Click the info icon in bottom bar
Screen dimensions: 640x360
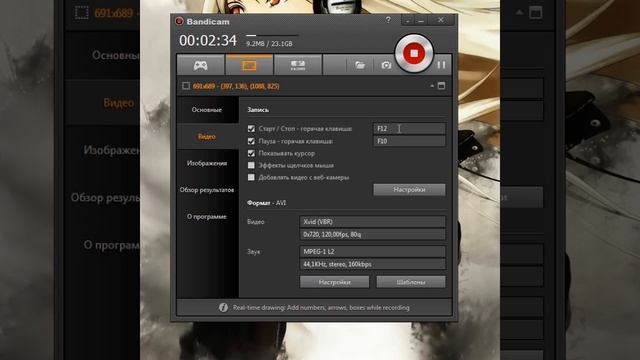point(223,307)
